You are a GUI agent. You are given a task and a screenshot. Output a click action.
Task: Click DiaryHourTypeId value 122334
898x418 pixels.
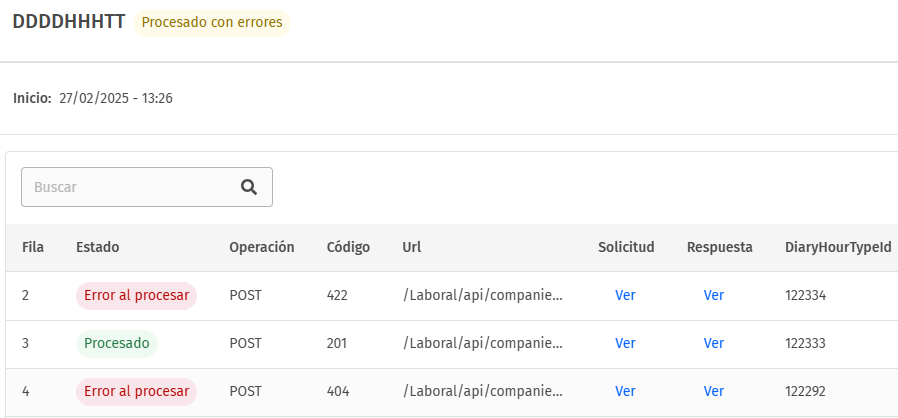pyautogui.click(x=806, y=295)
